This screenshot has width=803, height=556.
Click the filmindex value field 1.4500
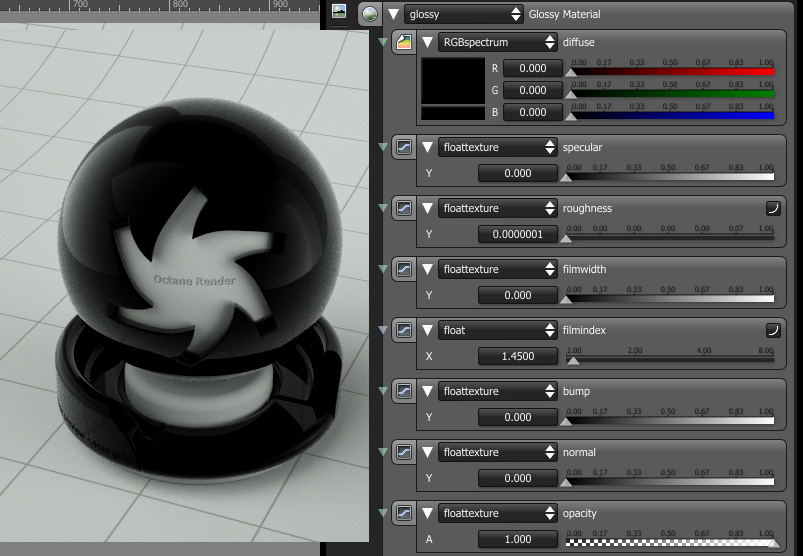[518, 356]
